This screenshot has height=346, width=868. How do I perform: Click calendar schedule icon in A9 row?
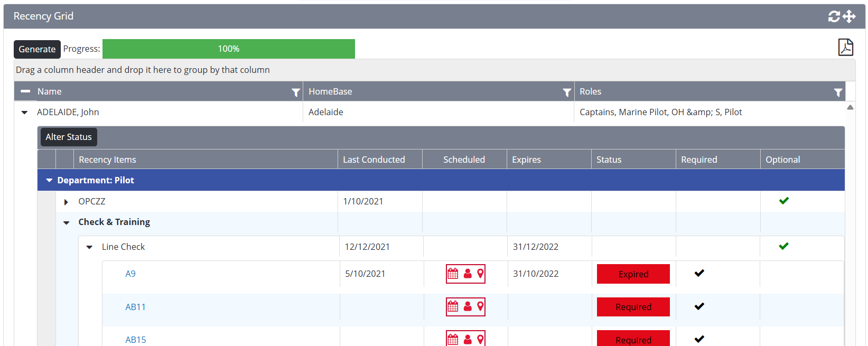453,274
